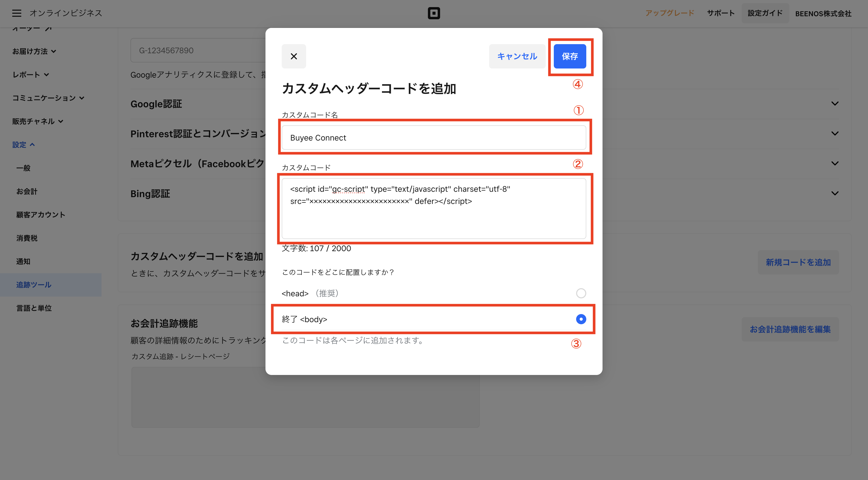
Task: Expand the レポート sidebar menu
Action: 31,74
